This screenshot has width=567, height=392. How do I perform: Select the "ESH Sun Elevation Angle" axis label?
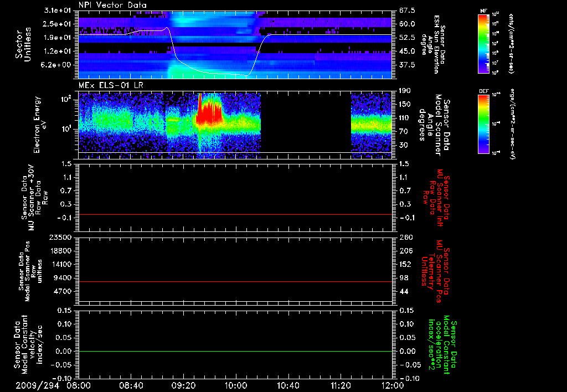(434, 44)
